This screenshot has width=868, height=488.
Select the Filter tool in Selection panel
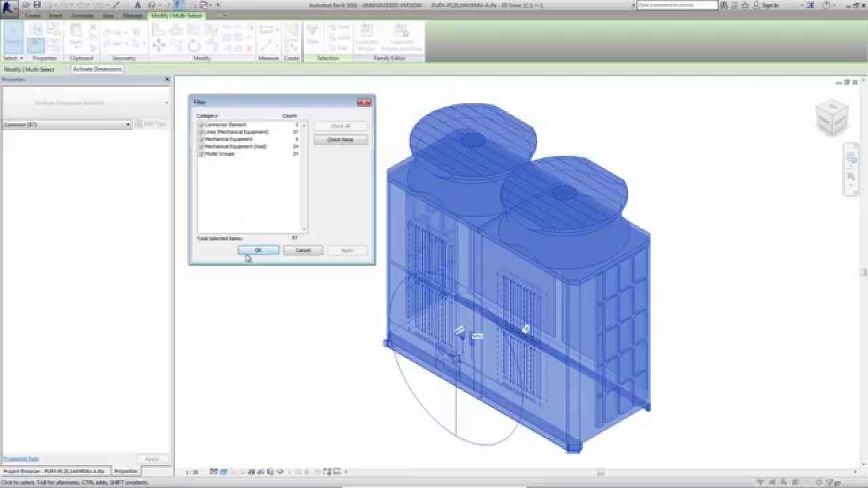313,34
